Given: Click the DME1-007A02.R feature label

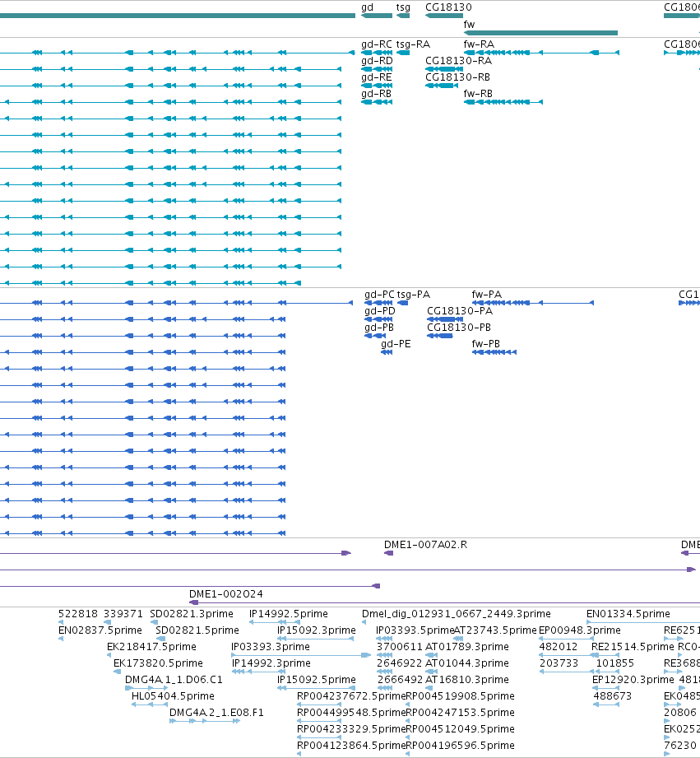Looking at the screenshot, I should tap(425, 545).
